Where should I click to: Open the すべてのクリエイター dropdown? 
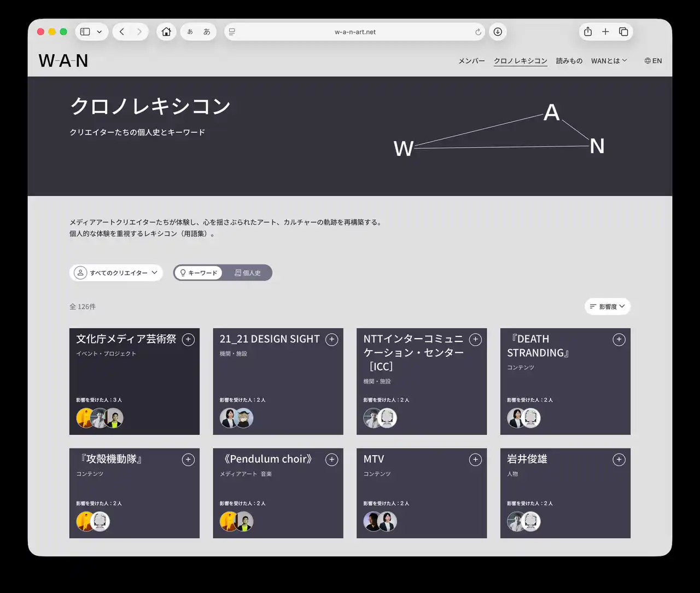[116, 273]
